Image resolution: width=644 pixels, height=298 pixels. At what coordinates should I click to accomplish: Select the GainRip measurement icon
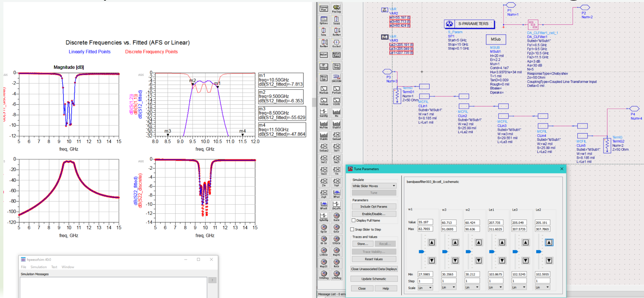click(324, 112)
